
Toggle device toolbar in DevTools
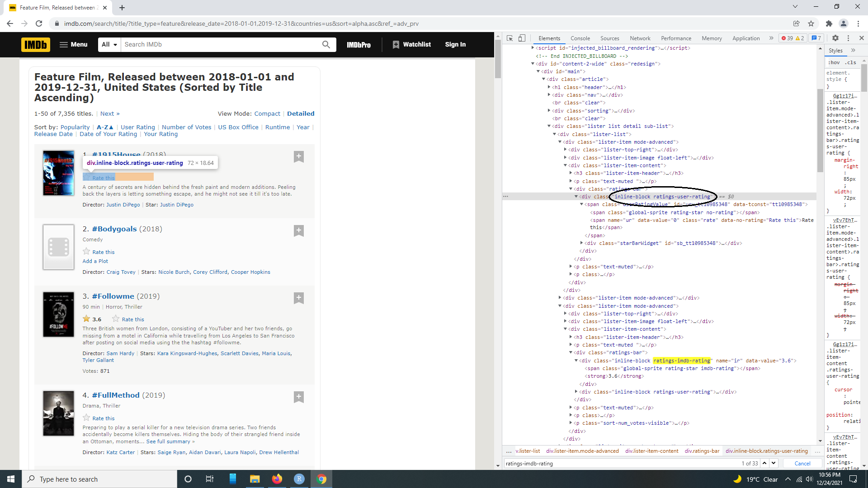pyautogui.click(x=522, y=38)
